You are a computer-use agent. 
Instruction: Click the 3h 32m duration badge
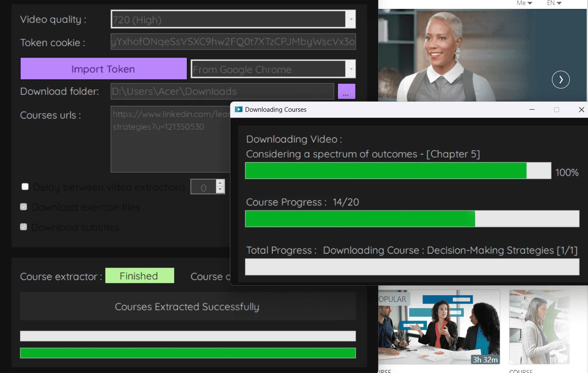click(485, 359)
